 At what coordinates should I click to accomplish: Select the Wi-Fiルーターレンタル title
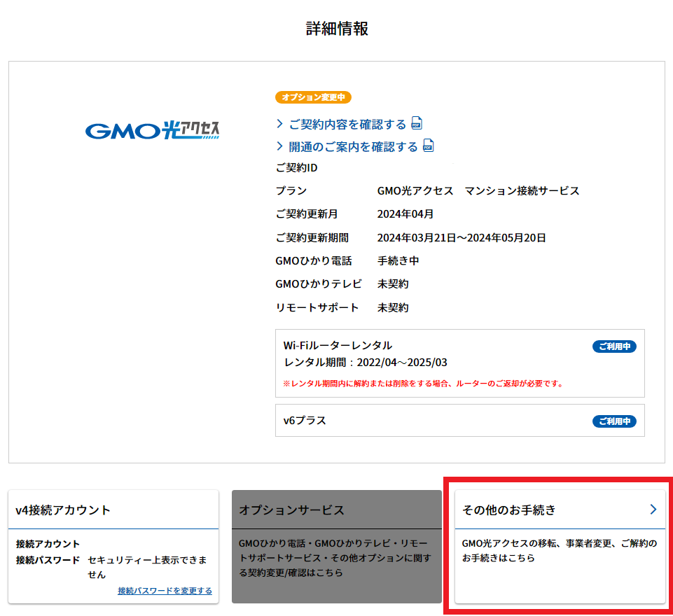pos(338,345)
